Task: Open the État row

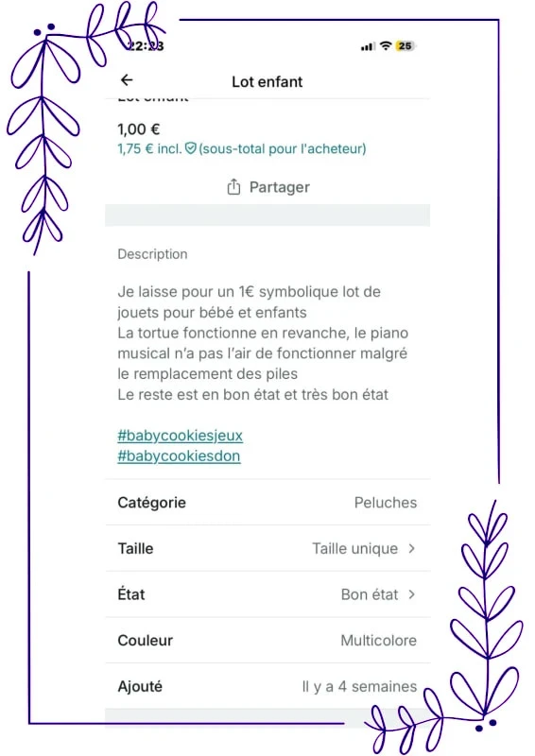Action: click(267, 594)
